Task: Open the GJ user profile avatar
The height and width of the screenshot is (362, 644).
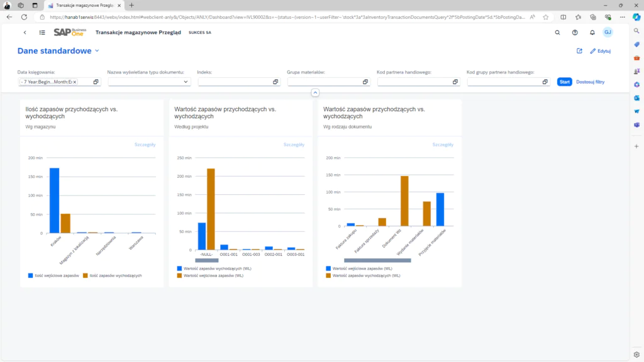Action: point(608,32)
